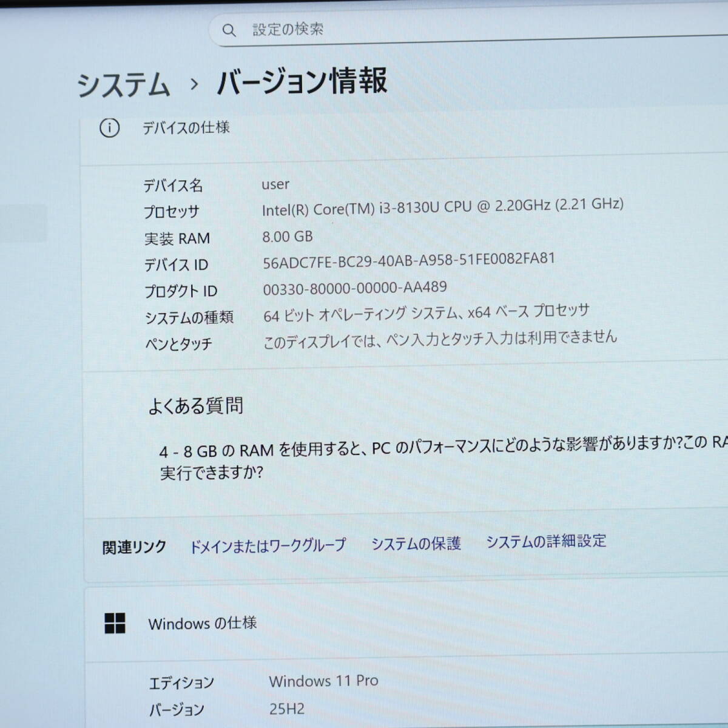Select the Intel(R) Core(TM) i3-8130U processor text
Screen dimensions: 728x728
click(x=442, y=206)
